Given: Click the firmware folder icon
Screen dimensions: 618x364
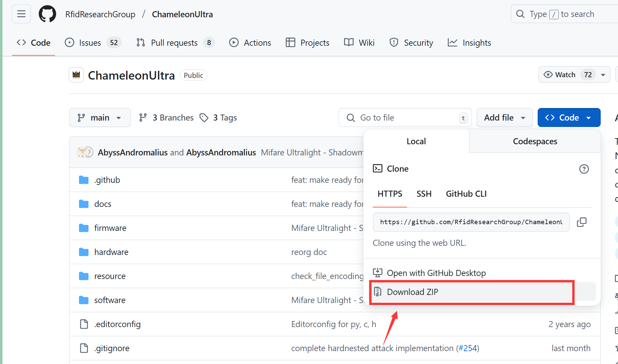Looking at the screenshot, I should click(84, 228).
